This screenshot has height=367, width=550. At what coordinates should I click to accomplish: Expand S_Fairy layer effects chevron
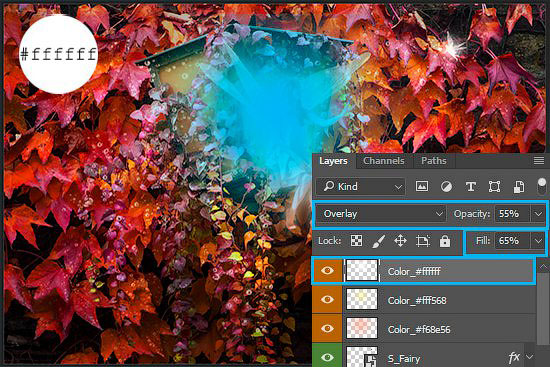[x=529, y=357]
